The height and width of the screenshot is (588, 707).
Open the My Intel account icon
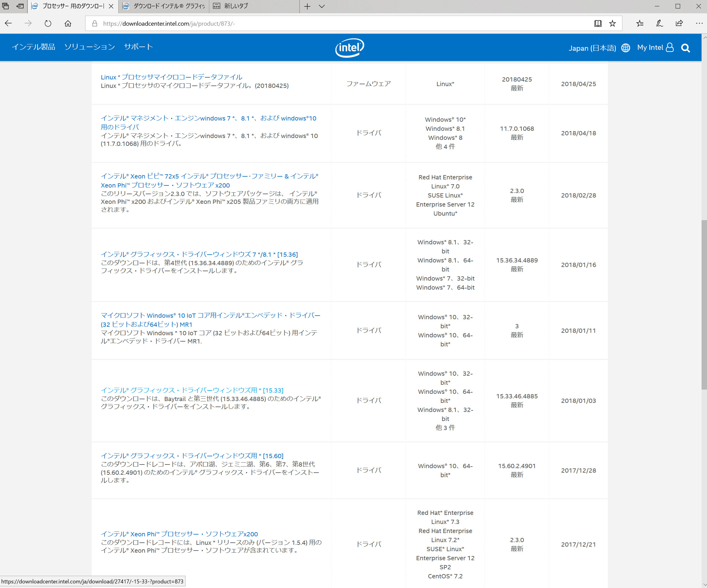tap(670, 47)
